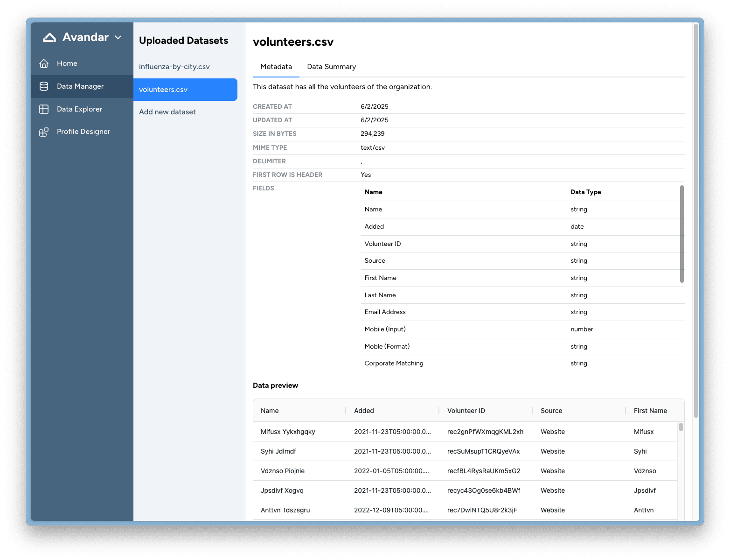Click Add new dataset

coord(167,112)
